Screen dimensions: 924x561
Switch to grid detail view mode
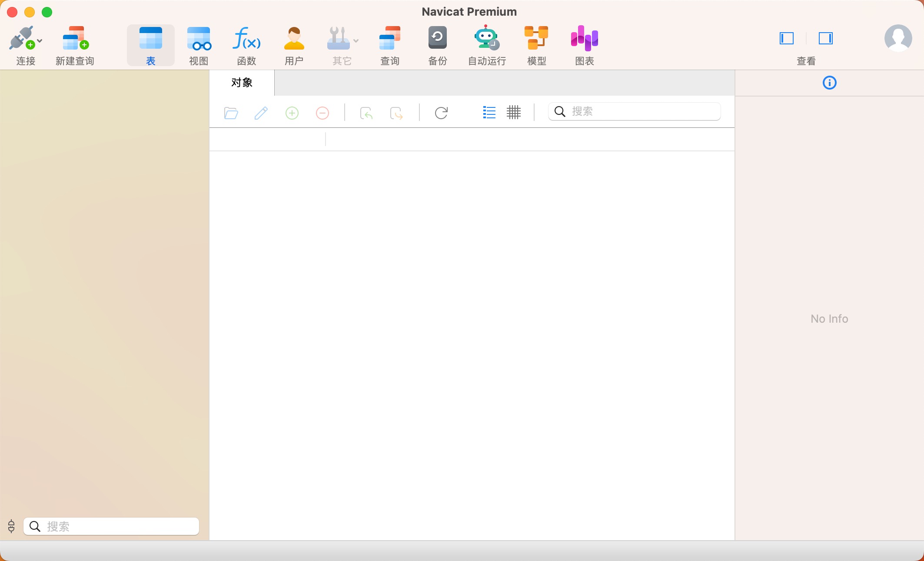513,113
